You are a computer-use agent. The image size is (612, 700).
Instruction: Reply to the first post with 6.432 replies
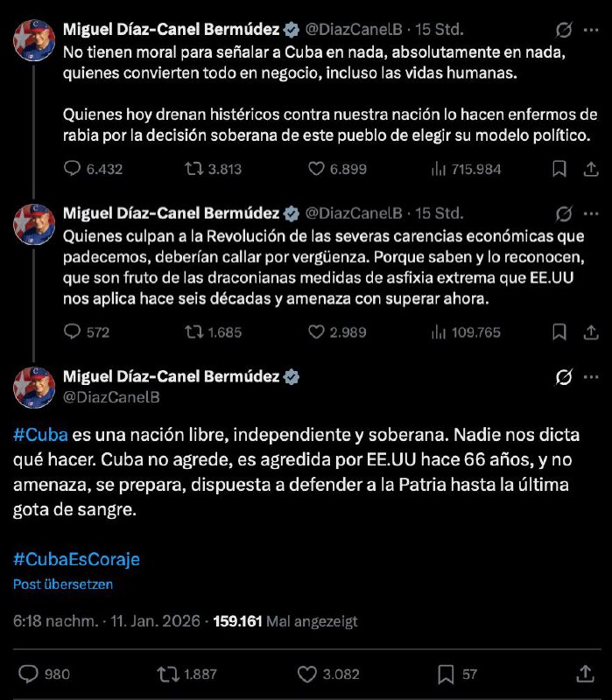(x=74, y=170)
